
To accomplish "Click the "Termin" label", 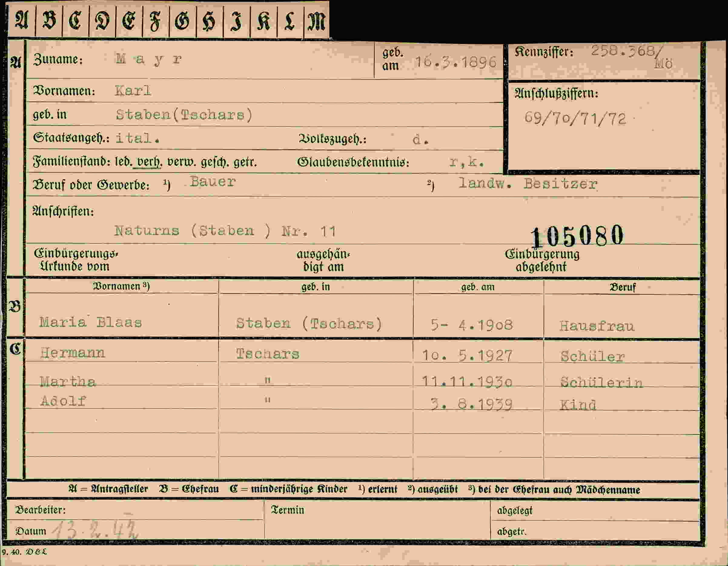I will (287, 510).
